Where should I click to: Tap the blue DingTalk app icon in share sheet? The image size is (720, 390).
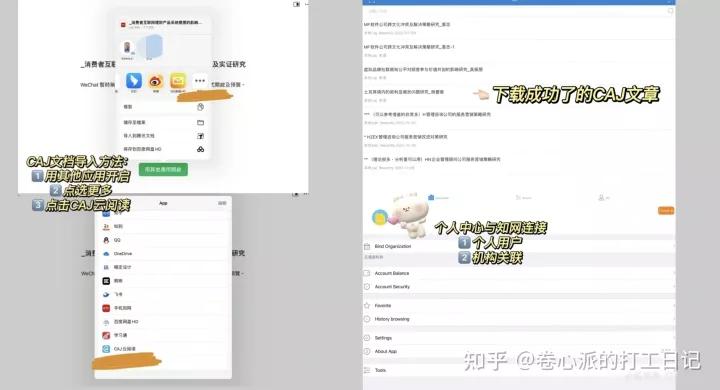tap(134, 81)
